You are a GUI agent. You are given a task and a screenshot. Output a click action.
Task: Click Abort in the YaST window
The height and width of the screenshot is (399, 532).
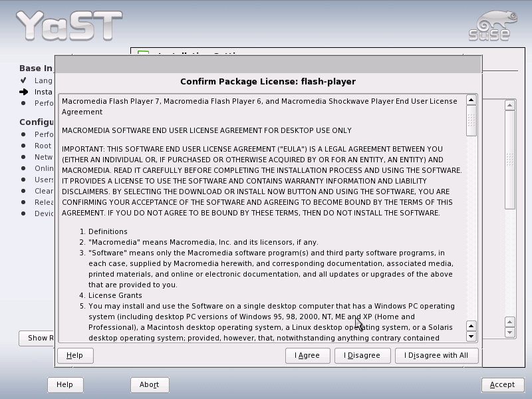tap(150, 385)
